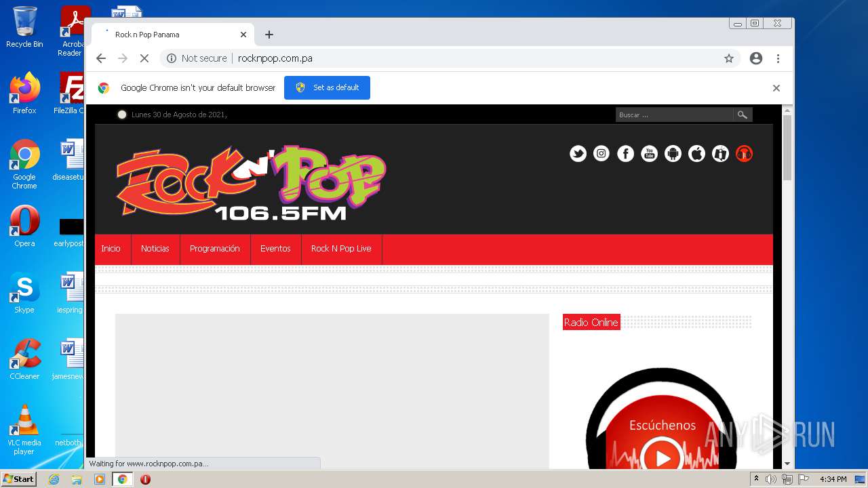The image size is (868, 488).
Task: Play the Escúchenos online radio player
Action: (663, 458)
